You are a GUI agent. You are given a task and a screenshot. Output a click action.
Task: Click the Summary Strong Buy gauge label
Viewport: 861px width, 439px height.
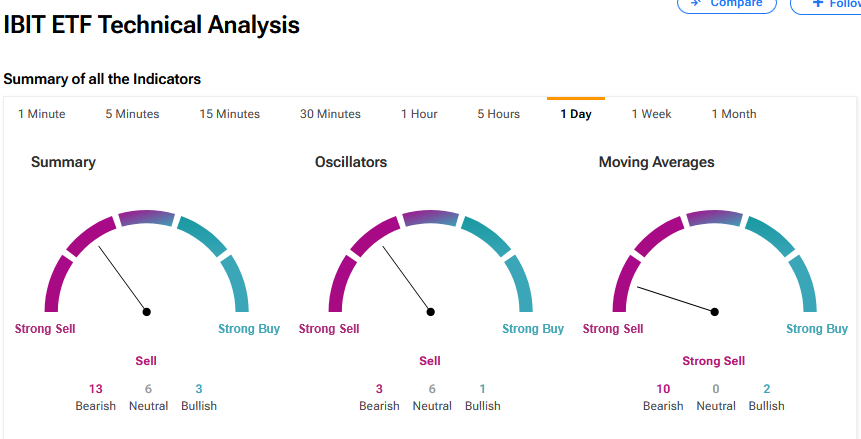click(x=249, y=329)
